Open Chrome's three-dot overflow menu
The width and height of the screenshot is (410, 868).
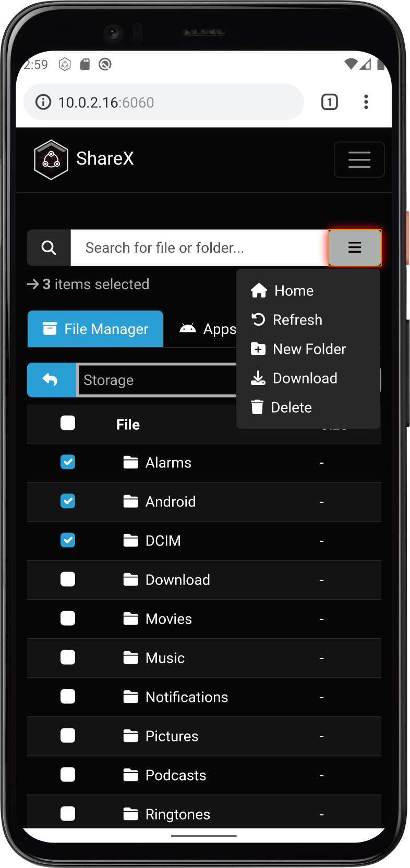click(366, 102)
